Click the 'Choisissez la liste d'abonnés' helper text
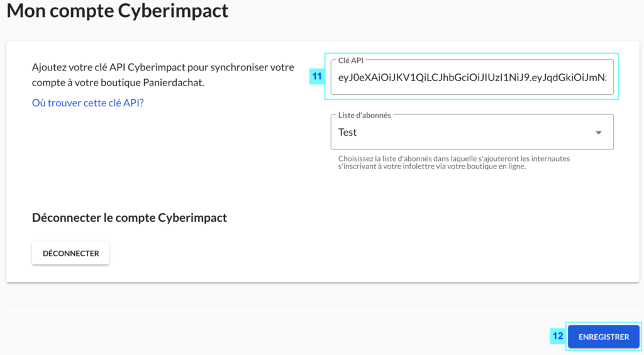 [454, 163]
